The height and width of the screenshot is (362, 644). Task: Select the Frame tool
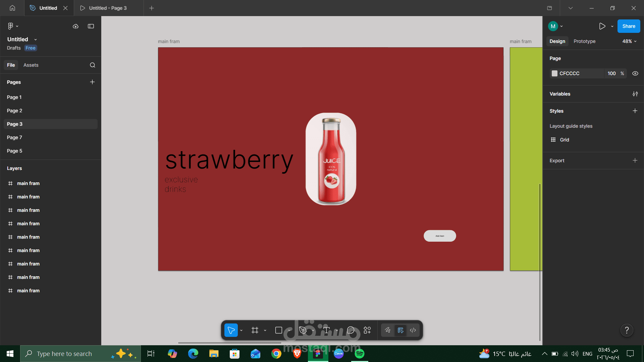pos(255,330)
